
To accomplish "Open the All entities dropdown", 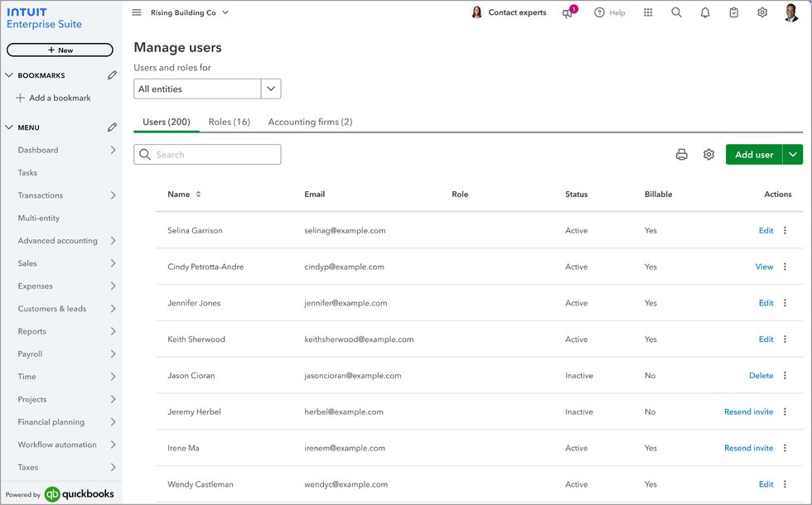I will (207, 89).
